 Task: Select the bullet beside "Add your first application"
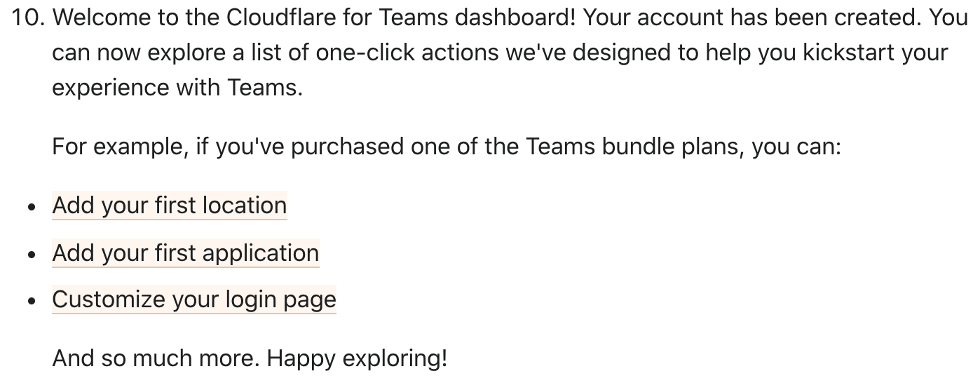click(32, 255)
